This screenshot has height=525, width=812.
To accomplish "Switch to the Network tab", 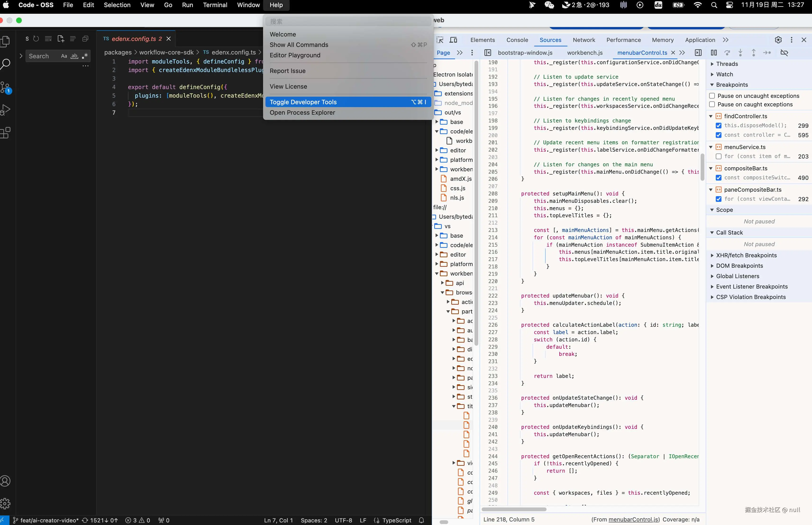I will [584, 40].
